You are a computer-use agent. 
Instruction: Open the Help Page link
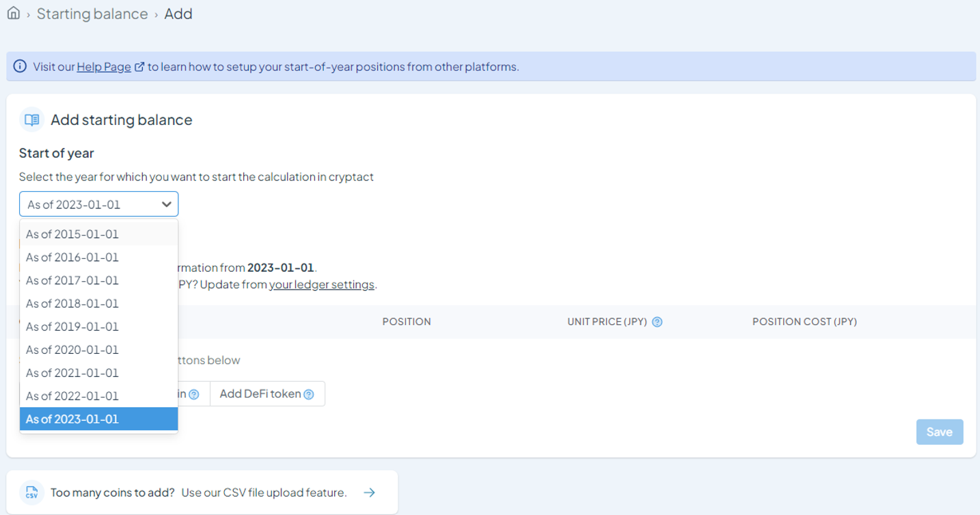pos(104,67)
